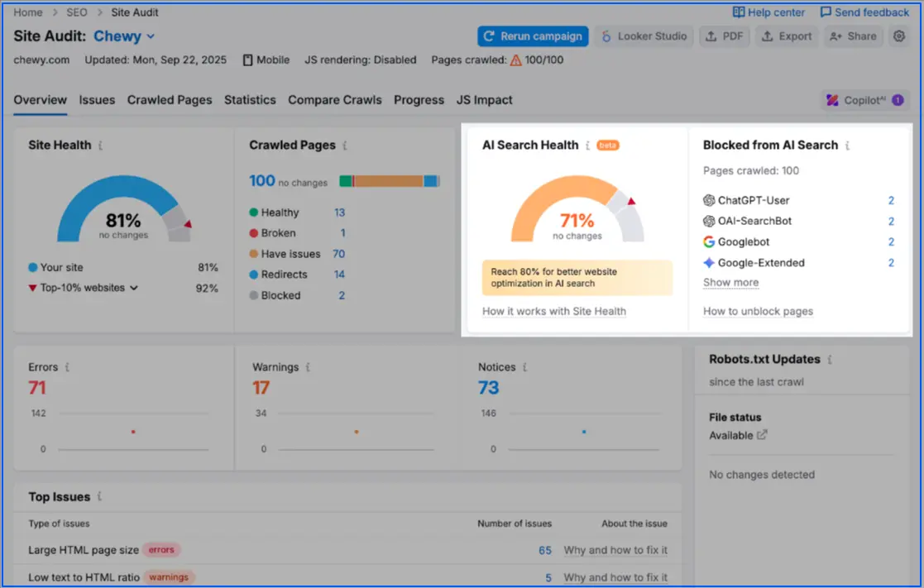
Task: Click Robots.txt Updates info icon
Action: click(x=830, y=360)
